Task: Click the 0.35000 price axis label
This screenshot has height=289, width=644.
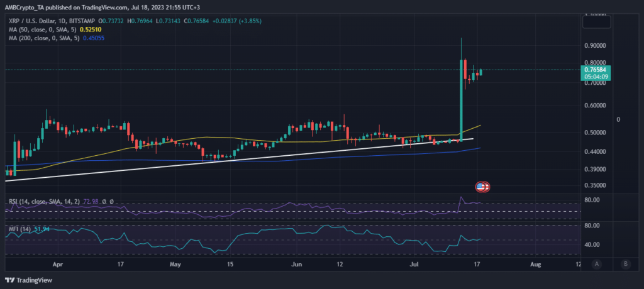Action: click(596, 186)
